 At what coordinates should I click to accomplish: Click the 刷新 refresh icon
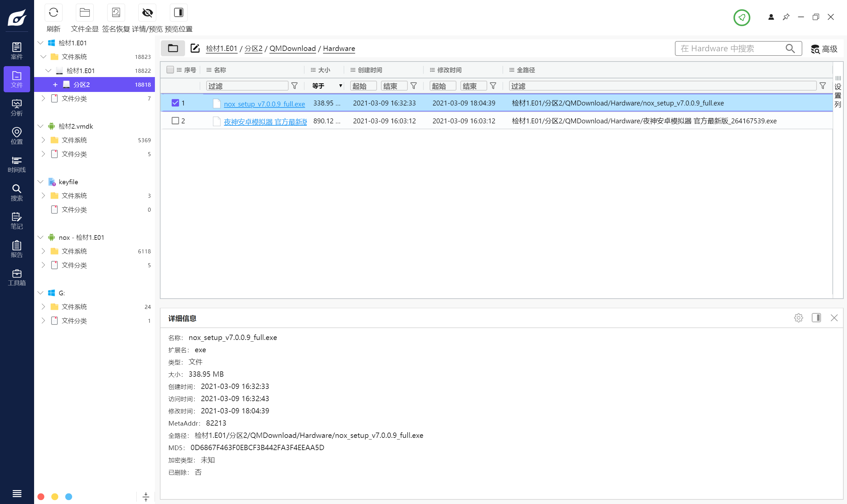(x=53, y=13)
